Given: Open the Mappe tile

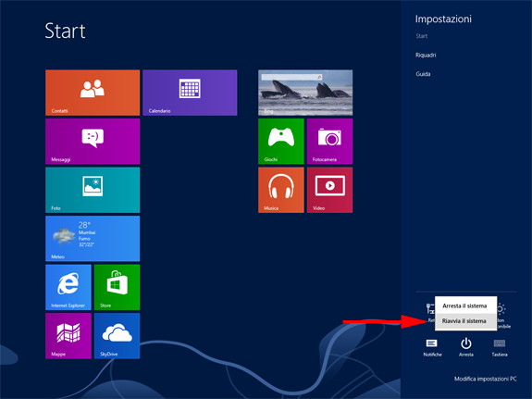Looking at the screenshot, I should pos(68,336).
